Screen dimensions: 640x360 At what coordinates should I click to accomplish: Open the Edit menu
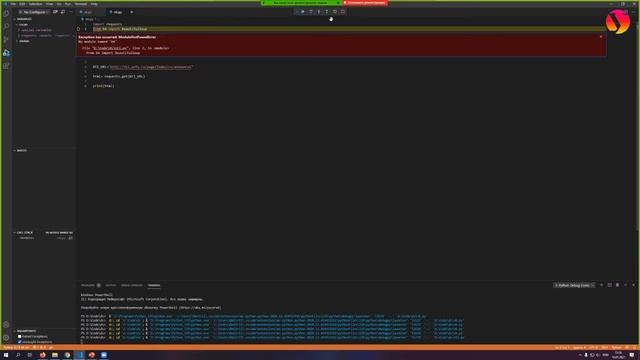pos(22,4)
